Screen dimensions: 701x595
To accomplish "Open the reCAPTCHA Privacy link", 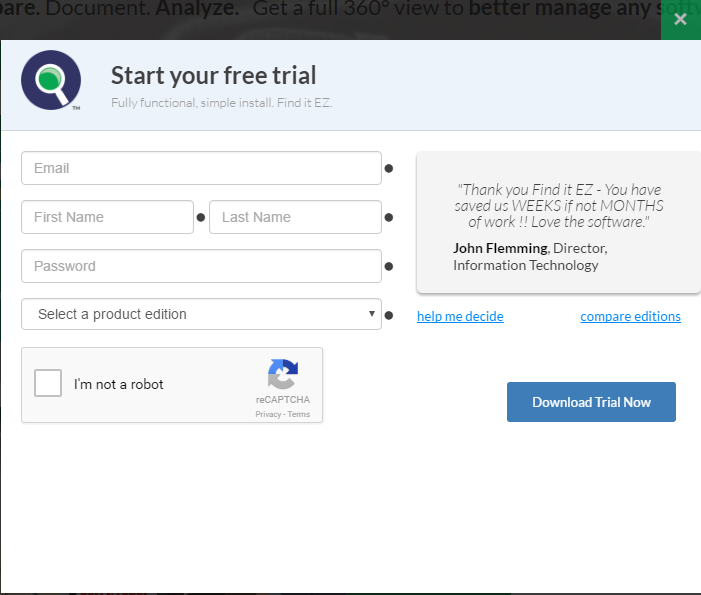I will pyautogui.click(x=268, y=414).
